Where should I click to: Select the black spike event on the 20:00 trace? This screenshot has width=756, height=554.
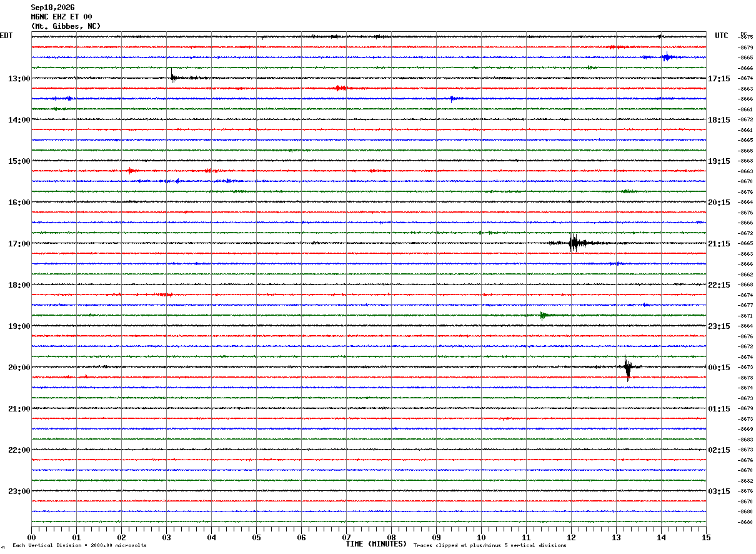[629, 368]
